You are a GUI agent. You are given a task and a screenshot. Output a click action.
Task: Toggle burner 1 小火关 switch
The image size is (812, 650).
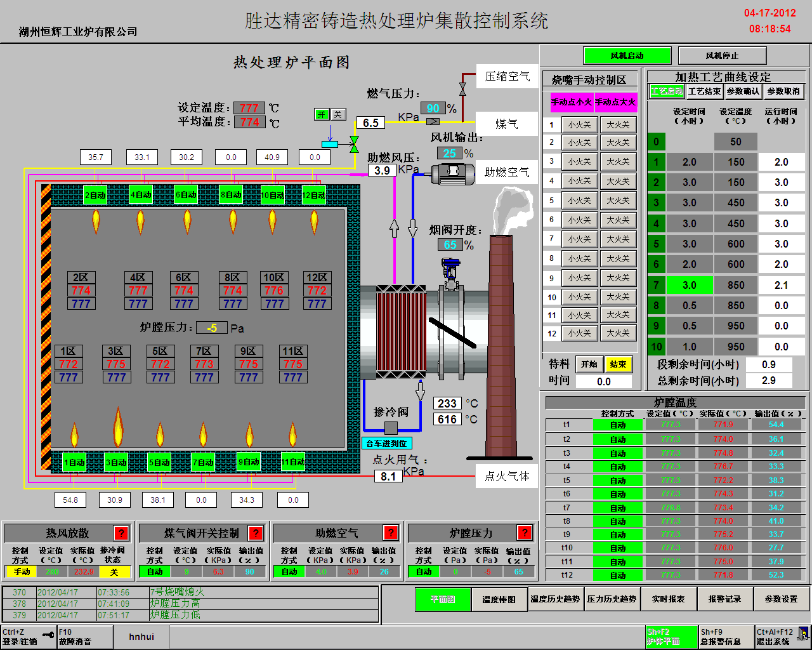579,125
